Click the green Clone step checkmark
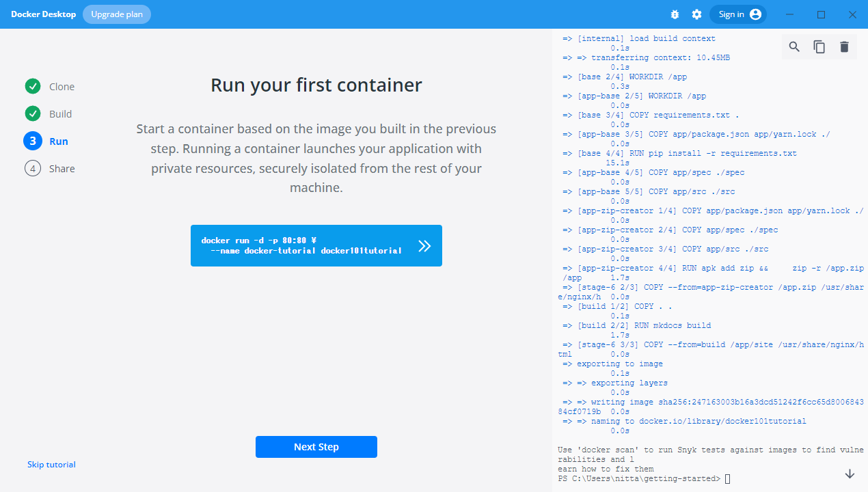This screenshot has height=492, width=868. click(33, 87)
